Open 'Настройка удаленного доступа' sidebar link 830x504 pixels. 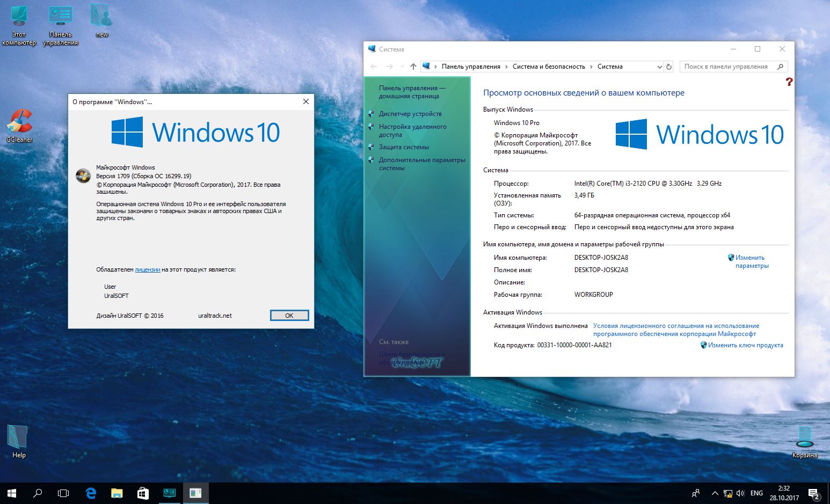pyautogui.click(x=412, y=130)
